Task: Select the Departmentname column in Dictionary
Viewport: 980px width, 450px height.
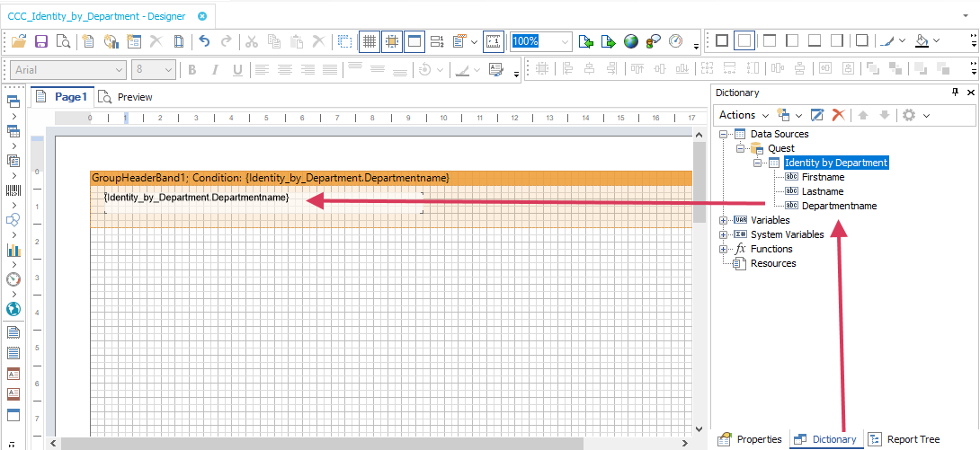Action: point(840,206)
